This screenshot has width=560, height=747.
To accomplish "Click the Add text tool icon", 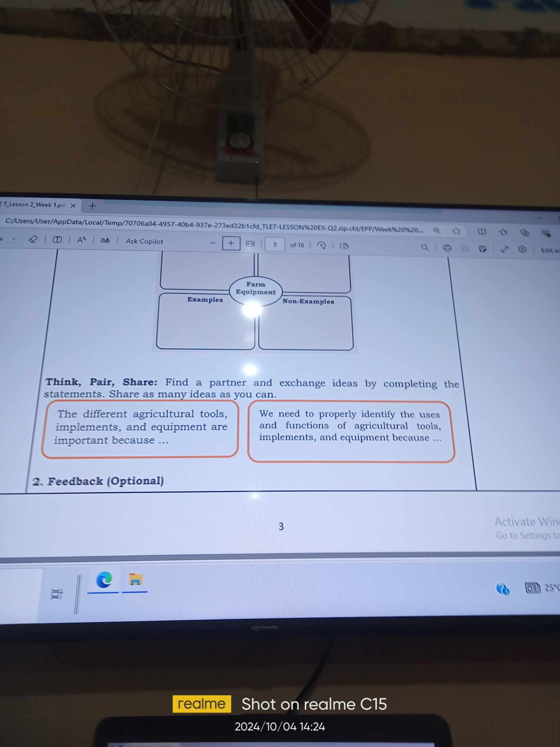I will 57,240.
